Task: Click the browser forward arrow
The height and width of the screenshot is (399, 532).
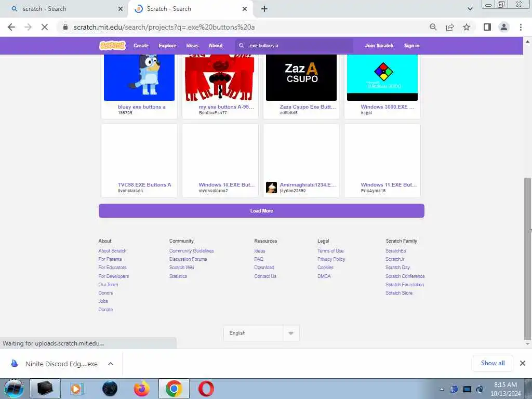Action: tap(28, 27)
